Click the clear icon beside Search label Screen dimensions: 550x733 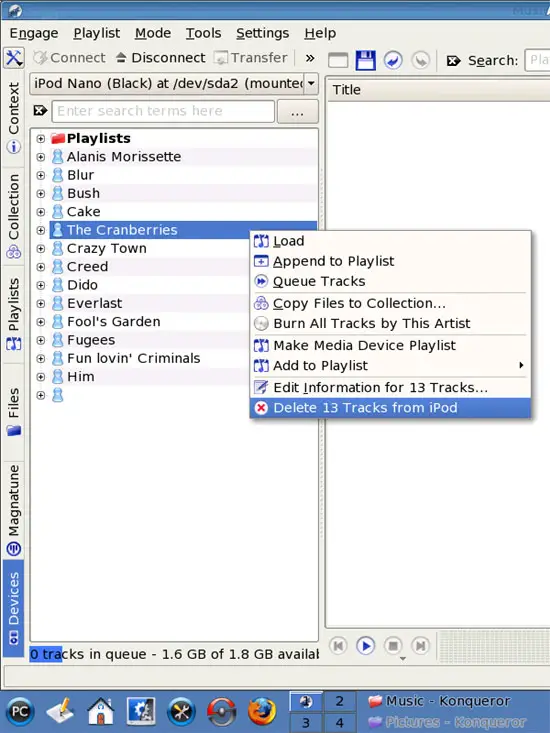click(x=453, y=61)
